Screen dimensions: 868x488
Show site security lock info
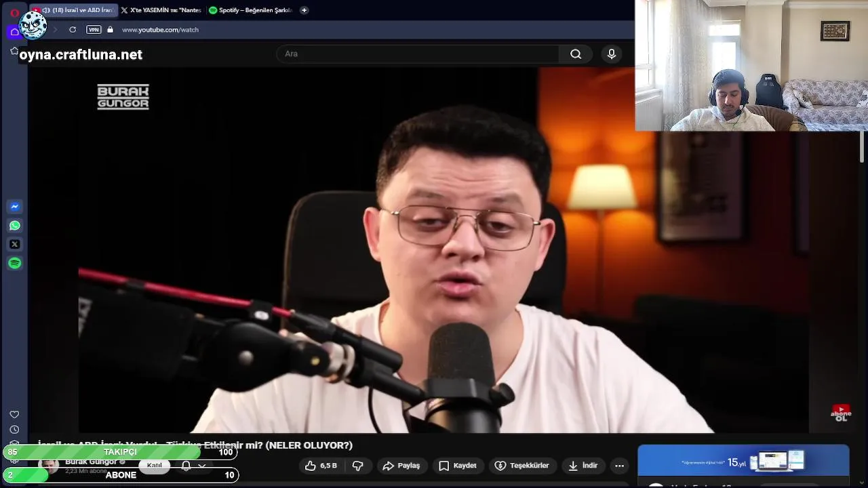(x=110, y=30)
